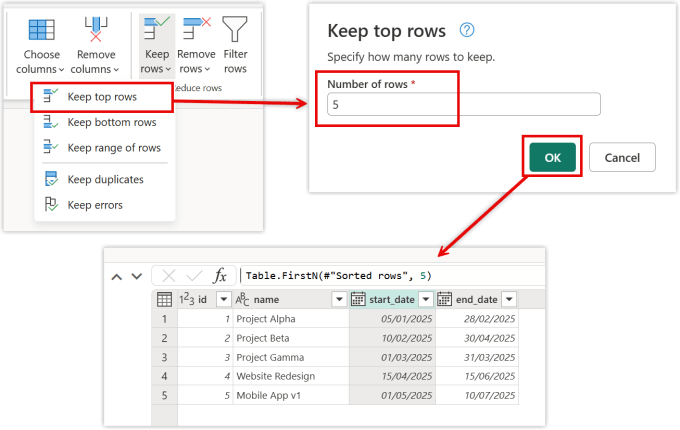The height and width of the screenshot is (430, 680).
Task: Go to next step with down chevron
Action: point(137,276)
